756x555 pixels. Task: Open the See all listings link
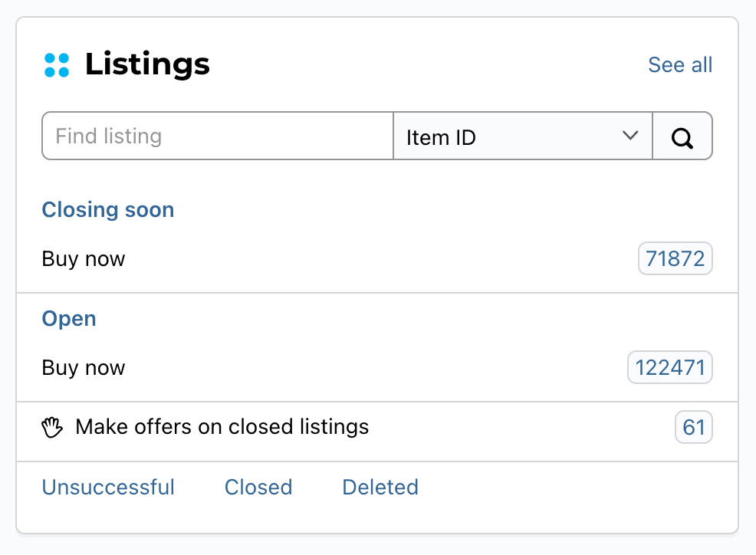point(680,64)
